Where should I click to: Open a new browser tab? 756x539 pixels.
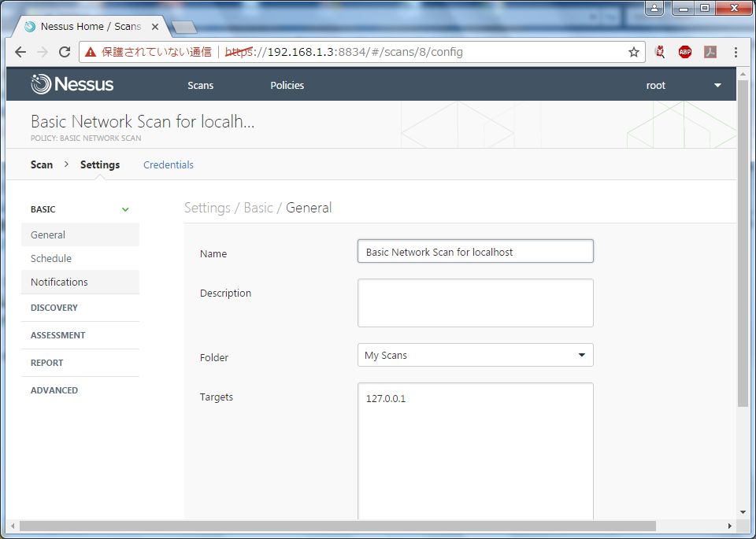pyautogui.click(x=184, y=27)
